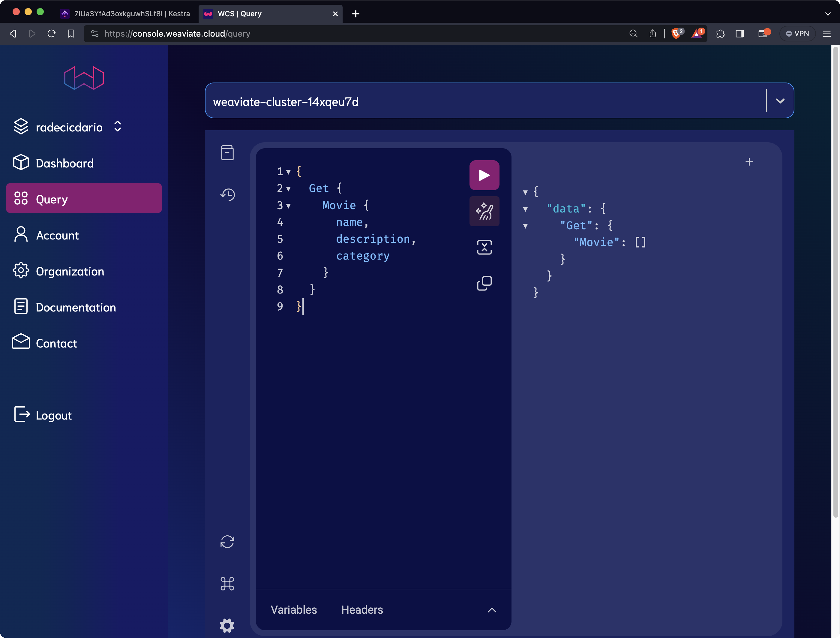The image size is (840, 638).
Task: Open the Brave wallet icon
Action: coord(763,33)
